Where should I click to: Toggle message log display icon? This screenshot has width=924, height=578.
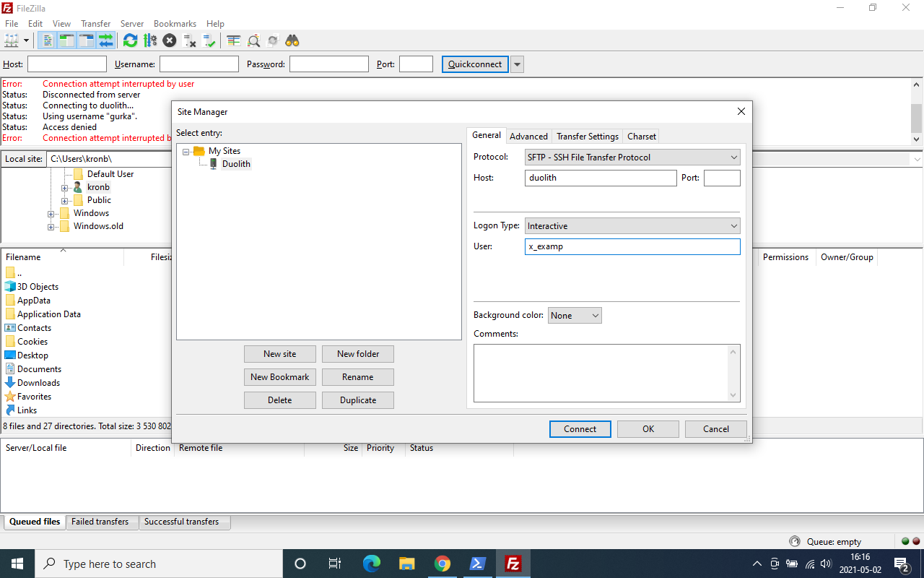(48, 40)
